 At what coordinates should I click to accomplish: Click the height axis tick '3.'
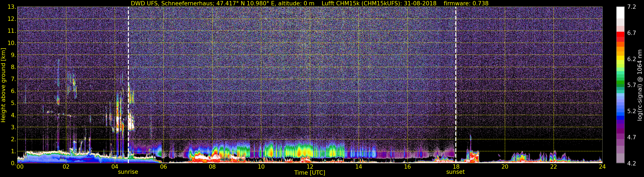13,127
